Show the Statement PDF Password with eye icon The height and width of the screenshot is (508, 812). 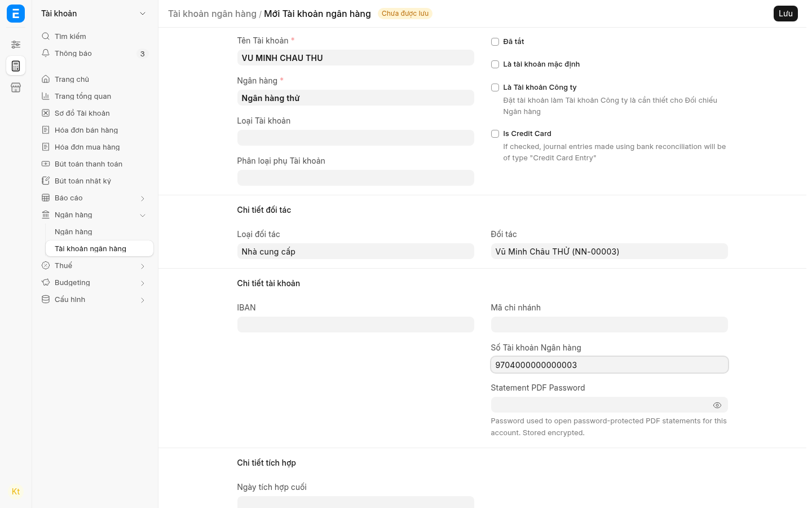[x=717, y=405]
